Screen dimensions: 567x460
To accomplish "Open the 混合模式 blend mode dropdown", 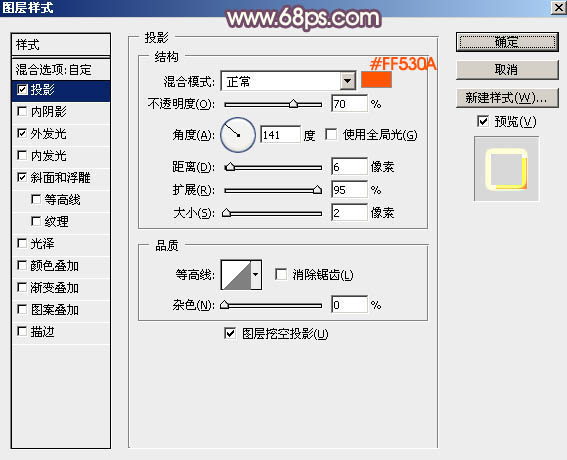I will (348, 81).
